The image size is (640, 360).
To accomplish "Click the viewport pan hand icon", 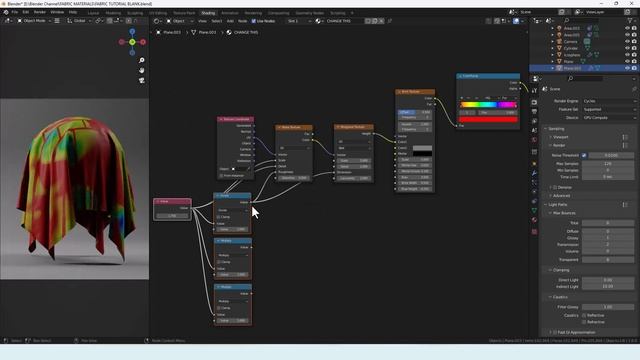I will [142, 71].
